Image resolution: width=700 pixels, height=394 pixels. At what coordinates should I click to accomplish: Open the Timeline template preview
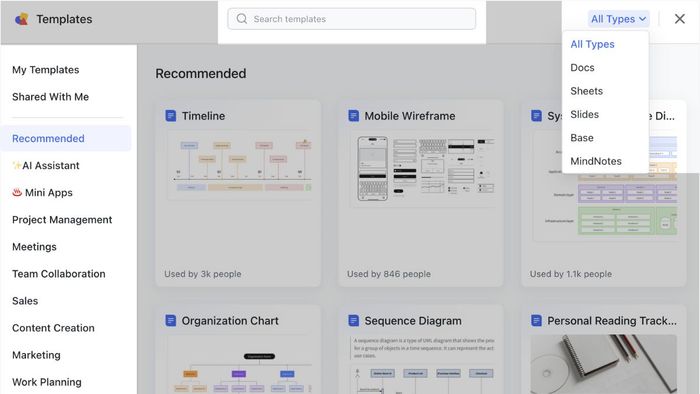pos(239,166)
